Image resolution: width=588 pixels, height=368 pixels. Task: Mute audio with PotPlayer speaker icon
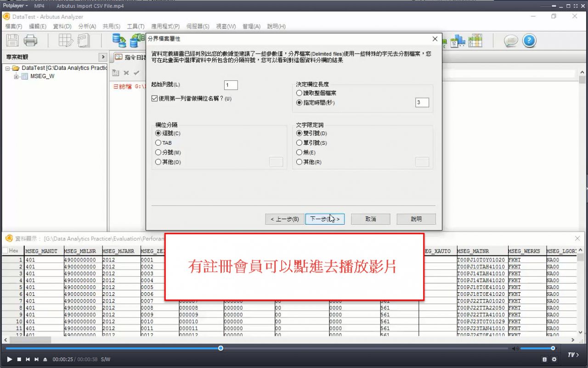click(515, 349)
